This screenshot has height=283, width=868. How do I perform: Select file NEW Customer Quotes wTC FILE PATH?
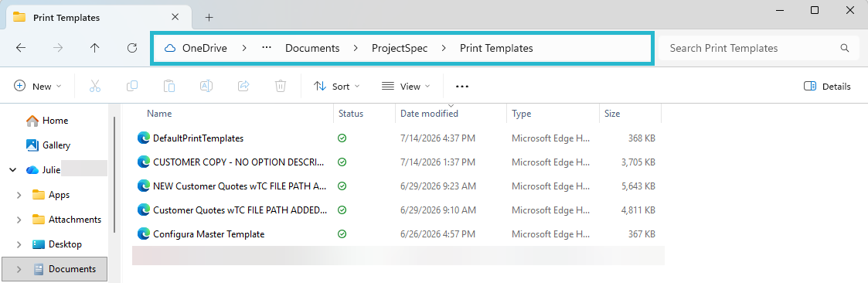[240, 186]
